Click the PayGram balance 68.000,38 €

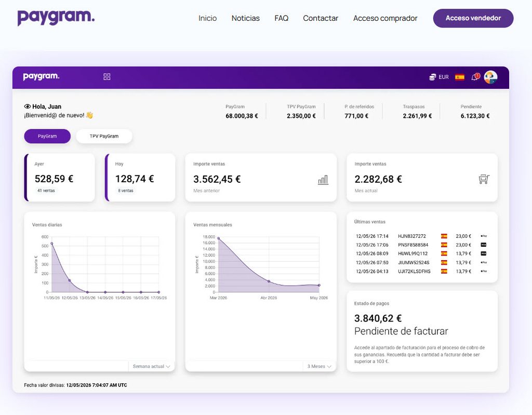click(x=242, y=116)
